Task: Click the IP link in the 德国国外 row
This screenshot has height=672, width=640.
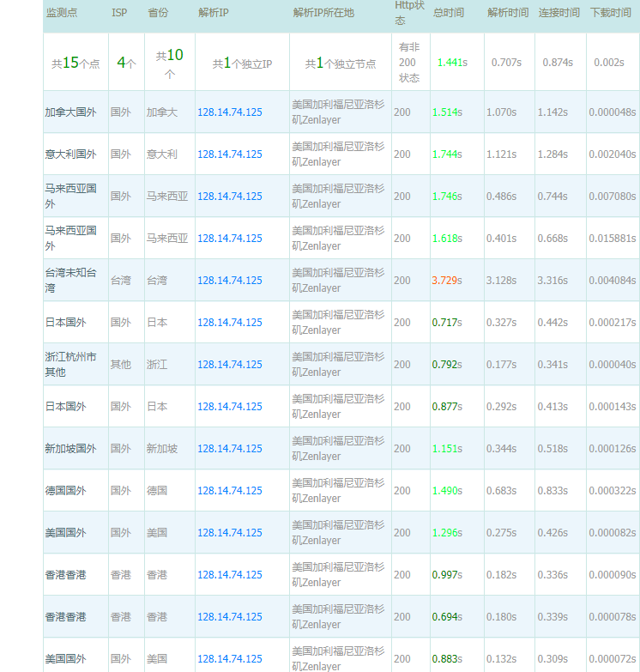Action: [230, 491]
